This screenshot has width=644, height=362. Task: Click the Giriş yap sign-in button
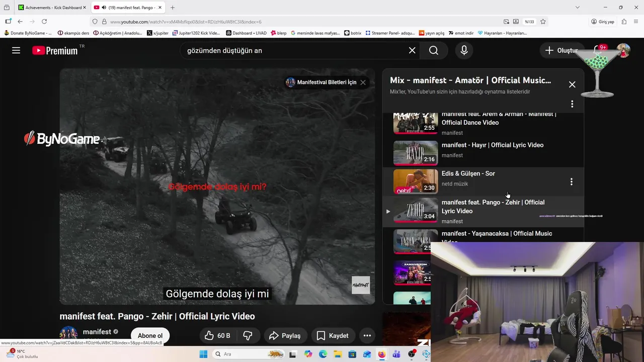pos(603,22)
